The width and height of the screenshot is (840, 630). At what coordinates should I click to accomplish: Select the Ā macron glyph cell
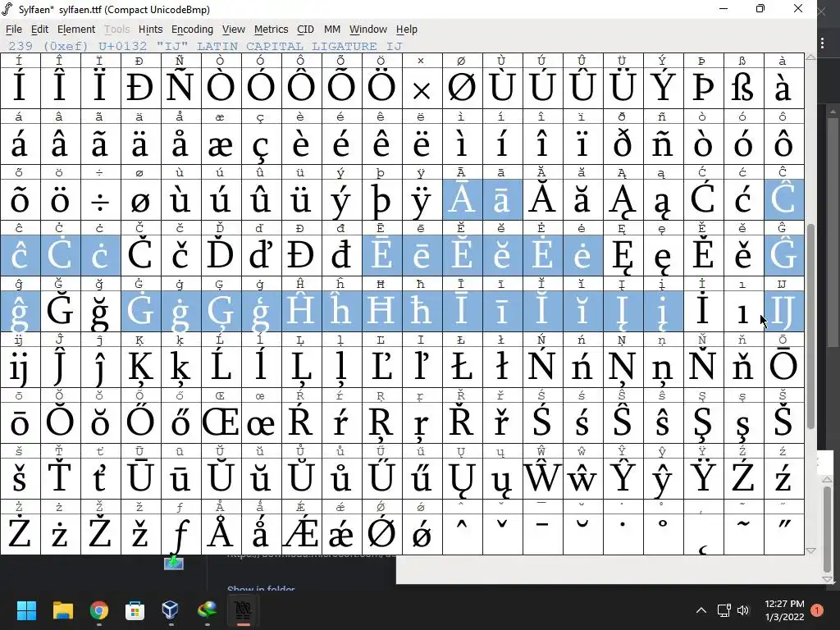coord(463,199)
